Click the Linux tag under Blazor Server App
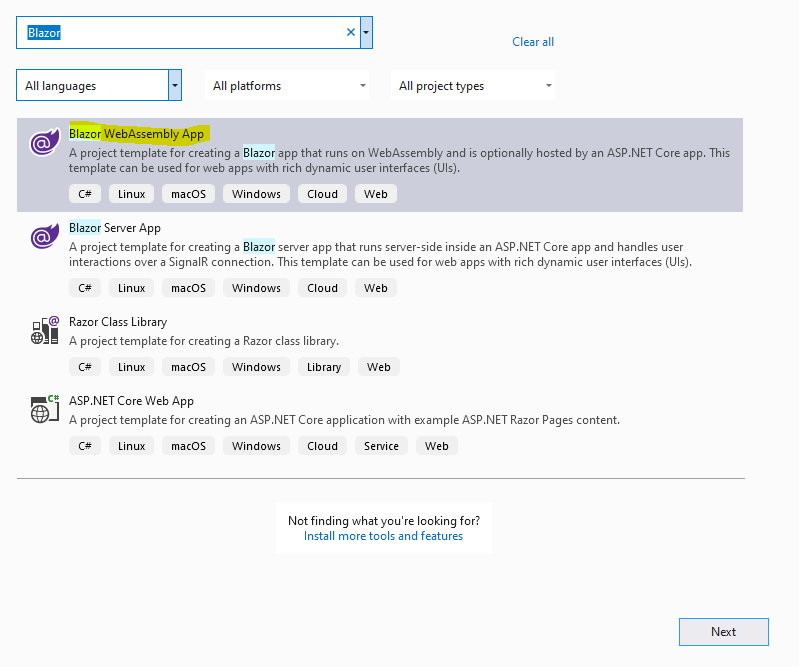 [x=131, y=288]
